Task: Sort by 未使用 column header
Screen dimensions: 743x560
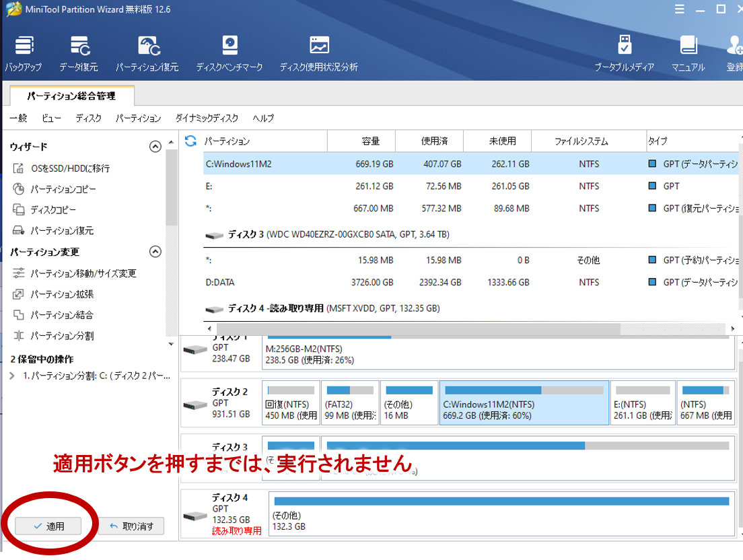Action: (497, 141)
